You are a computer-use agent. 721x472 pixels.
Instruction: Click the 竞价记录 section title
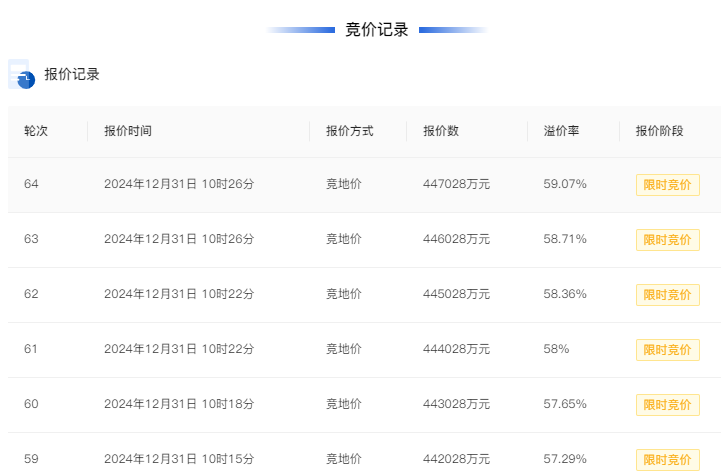pos(377,30)
